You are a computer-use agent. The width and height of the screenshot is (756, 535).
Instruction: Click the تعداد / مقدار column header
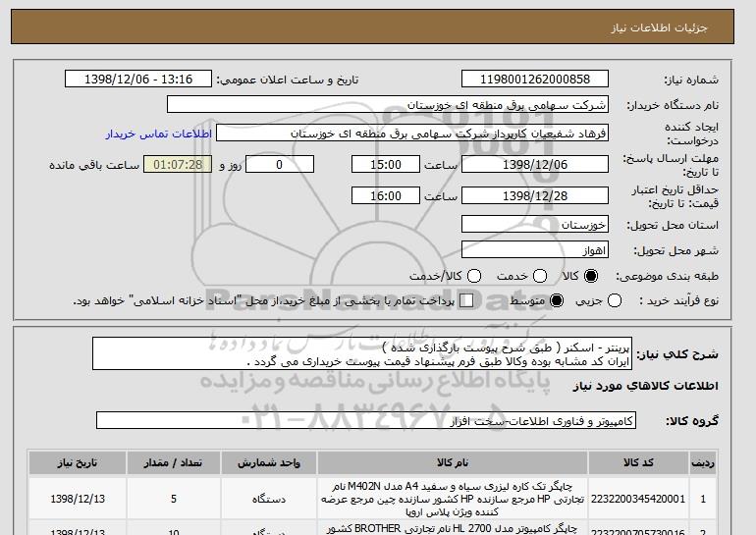click(173, 462)
